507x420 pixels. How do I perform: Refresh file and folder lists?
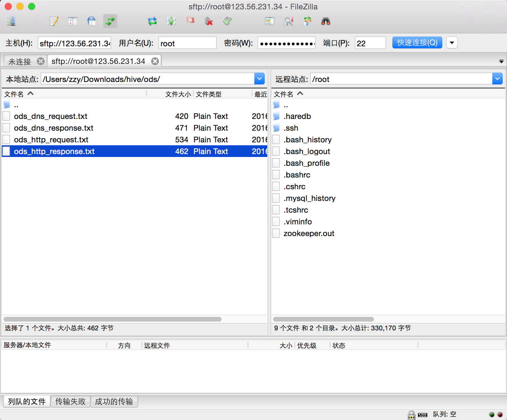tap(152, 21)
